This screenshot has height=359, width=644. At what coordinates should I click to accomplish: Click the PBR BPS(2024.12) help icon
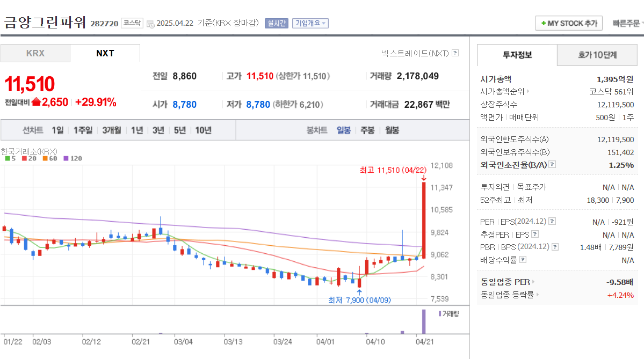(x=554, y=247)
